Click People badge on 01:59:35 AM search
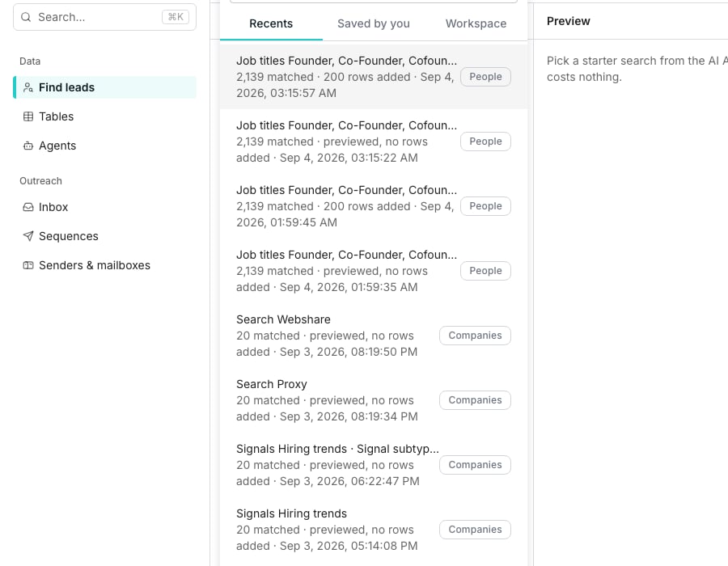728x566 pixels. (485, 271)
